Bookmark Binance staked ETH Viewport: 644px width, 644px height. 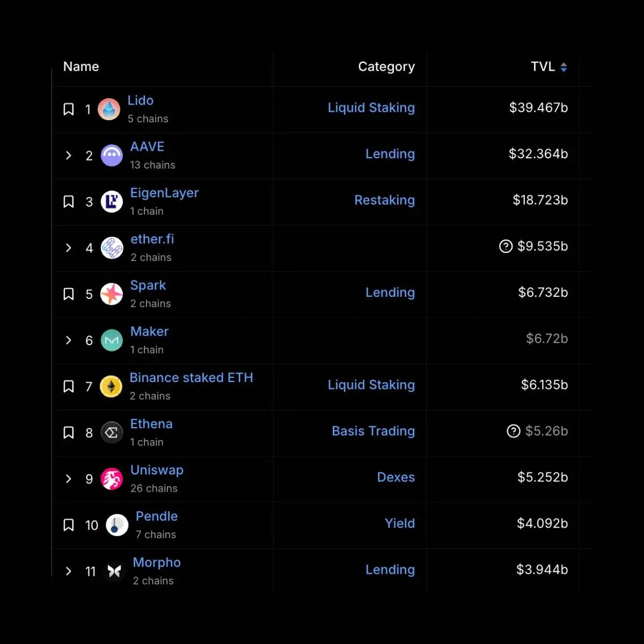coord(69,386)
